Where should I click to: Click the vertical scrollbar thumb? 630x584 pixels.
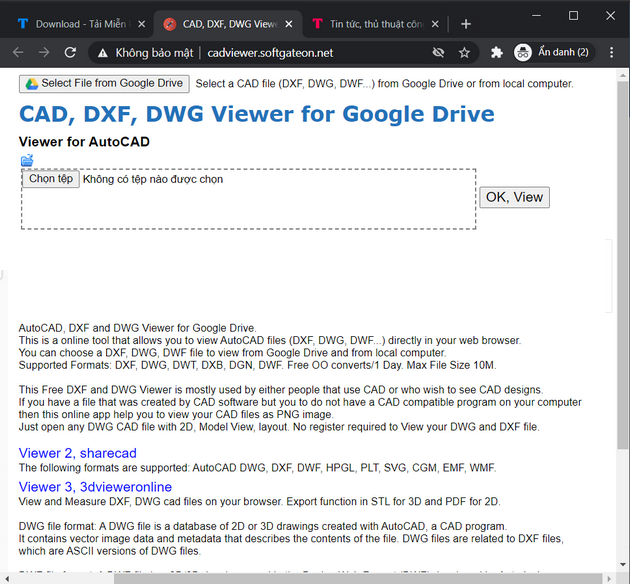pos(623,265)
